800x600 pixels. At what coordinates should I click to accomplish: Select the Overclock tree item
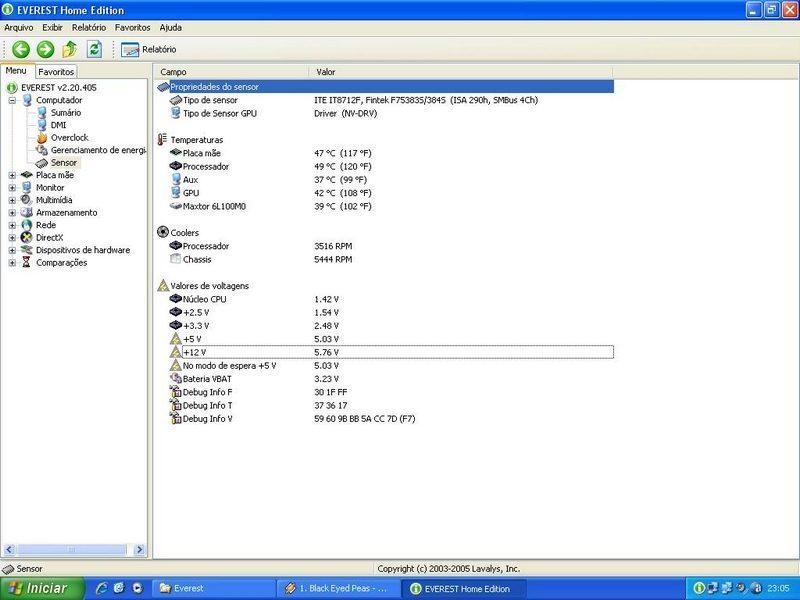[x=69, y=137]
